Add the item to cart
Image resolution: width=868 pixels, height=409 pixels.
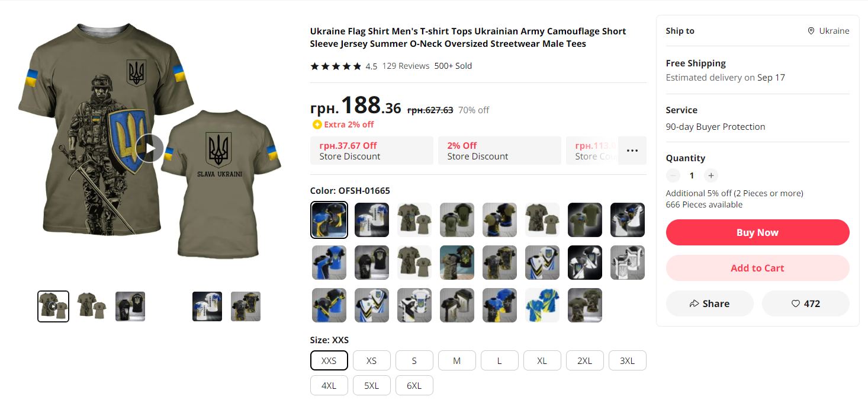757,268
